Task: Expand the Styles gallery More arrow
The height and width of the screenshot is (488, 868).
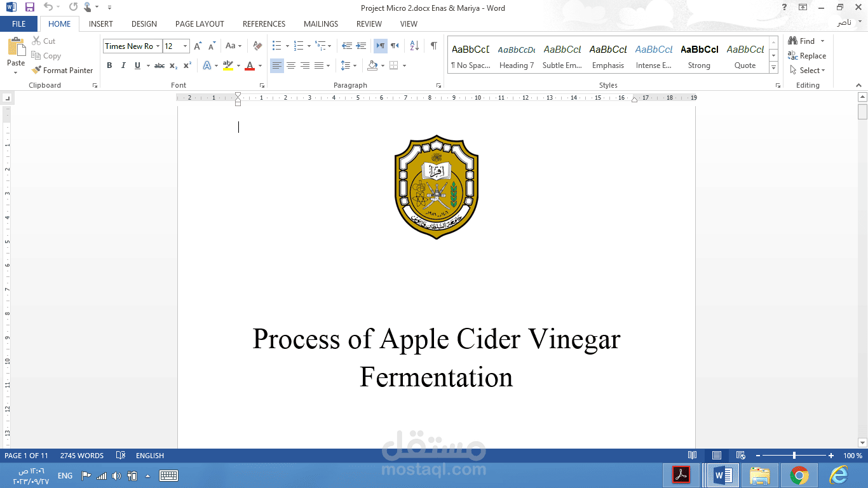Action: (774, 68)
